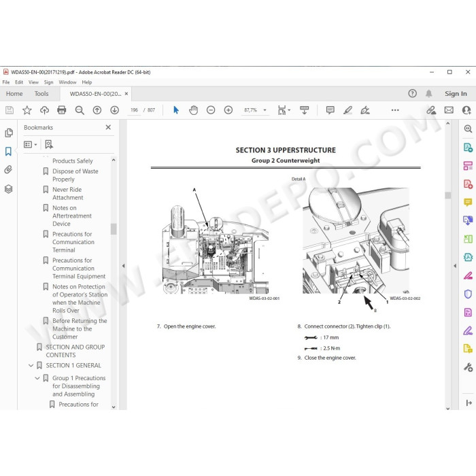
Task: Show more tools ellipsis
Action: [395, 110]
